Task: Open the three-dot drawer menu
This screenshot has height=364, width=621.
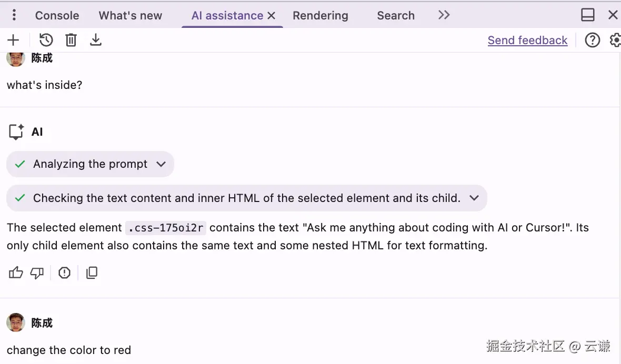Action: [14, 15]
